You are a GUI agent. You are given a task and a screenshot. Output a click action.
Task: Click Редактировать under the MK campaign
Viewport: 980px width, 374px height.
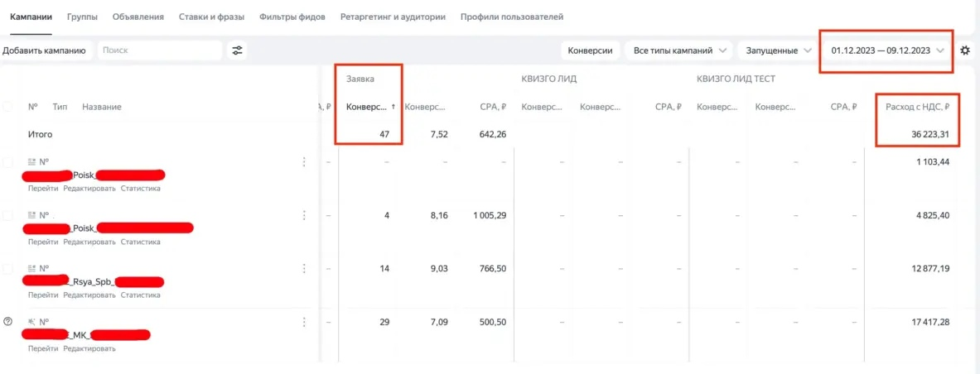pyautogui.click(x=89, y=348)
